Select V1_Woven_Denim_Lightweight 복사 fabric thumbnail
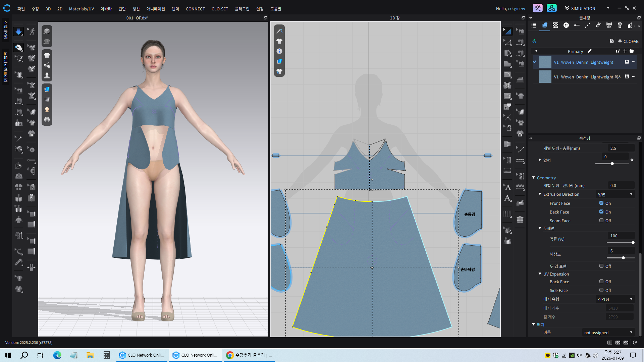This screenshot has height=362, width=644. (545, 77)
